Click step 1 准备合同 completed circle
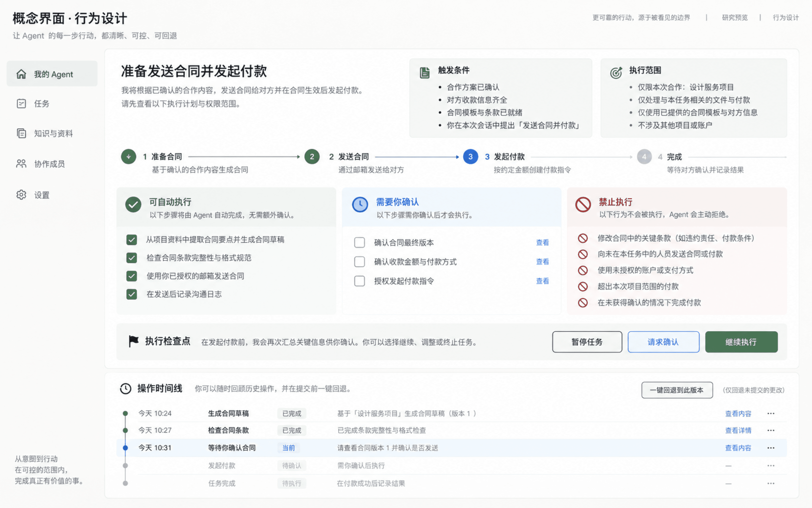 [x=129, y=156]
